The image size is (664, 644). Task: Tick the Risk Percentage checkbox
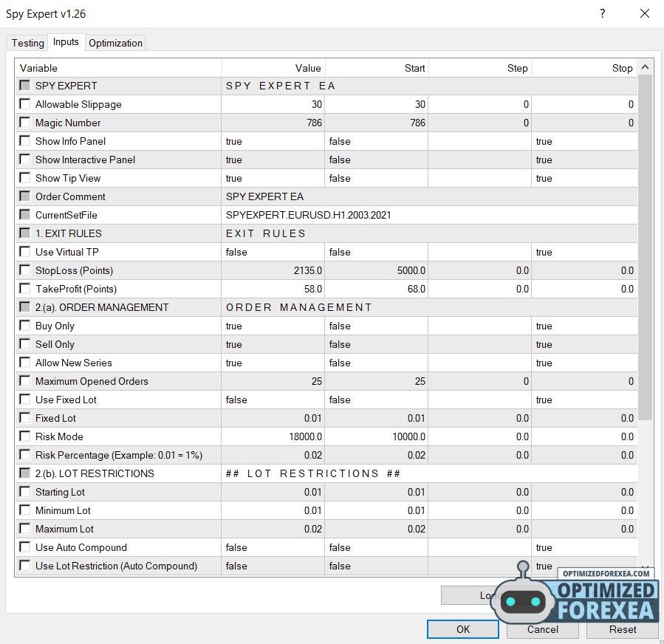25,455
